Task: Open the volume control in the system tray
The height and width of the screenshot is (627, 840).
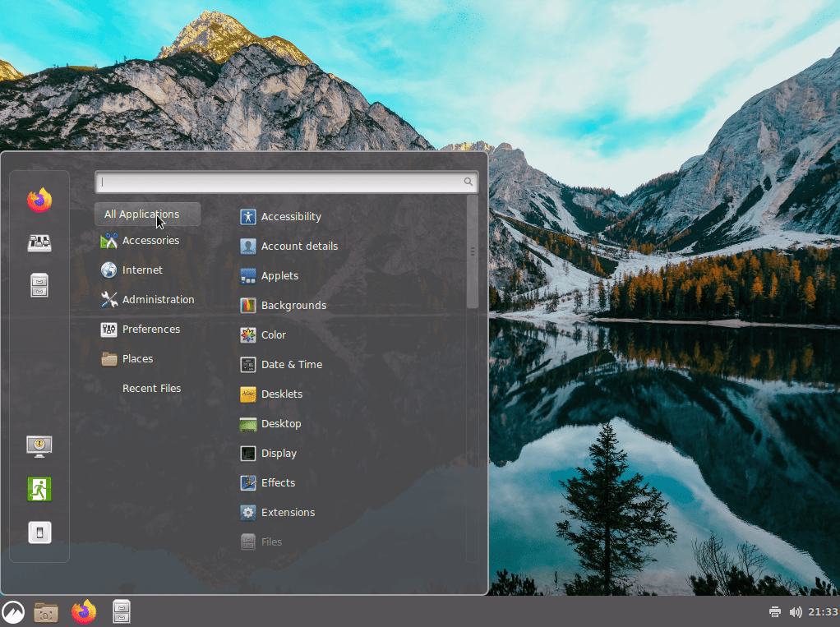Action: tap(795, 611)
